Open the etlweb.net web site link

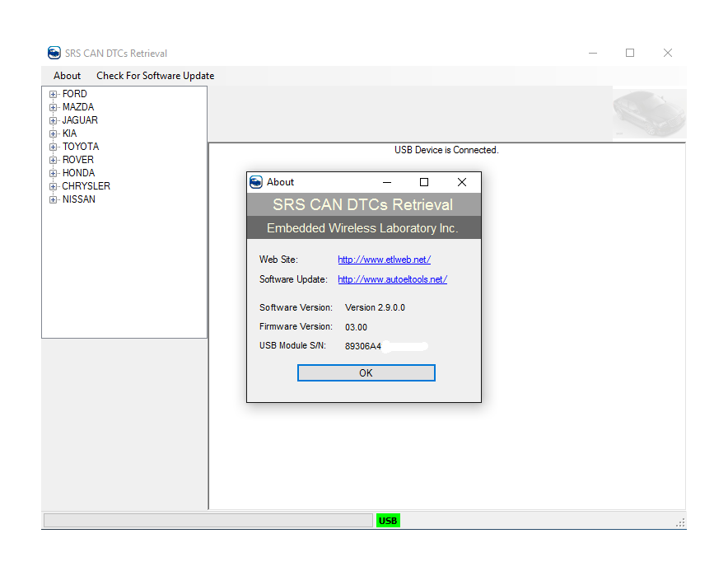point(384,260)
